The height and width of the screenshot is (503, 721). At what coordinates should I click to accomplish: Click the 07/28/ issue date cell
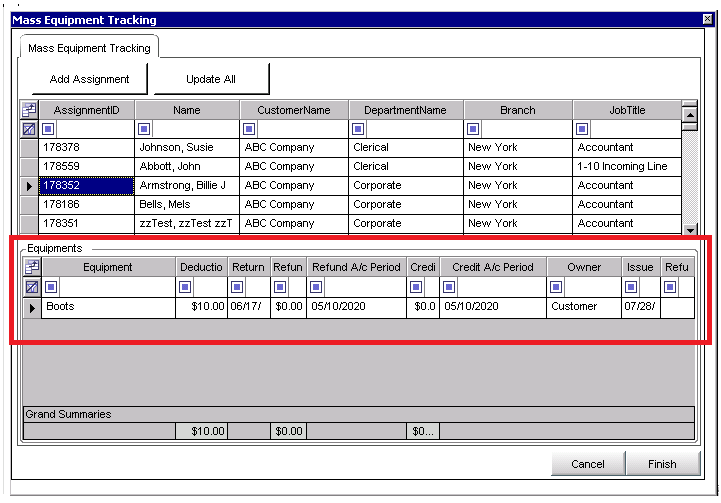point(641,307)
